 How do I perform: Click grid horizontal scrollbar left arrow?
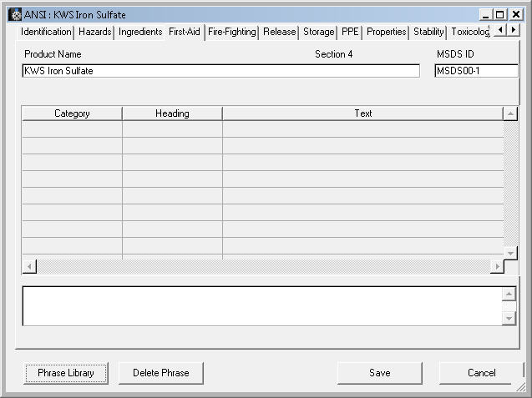pyautogui.click(x=29, y=266)
